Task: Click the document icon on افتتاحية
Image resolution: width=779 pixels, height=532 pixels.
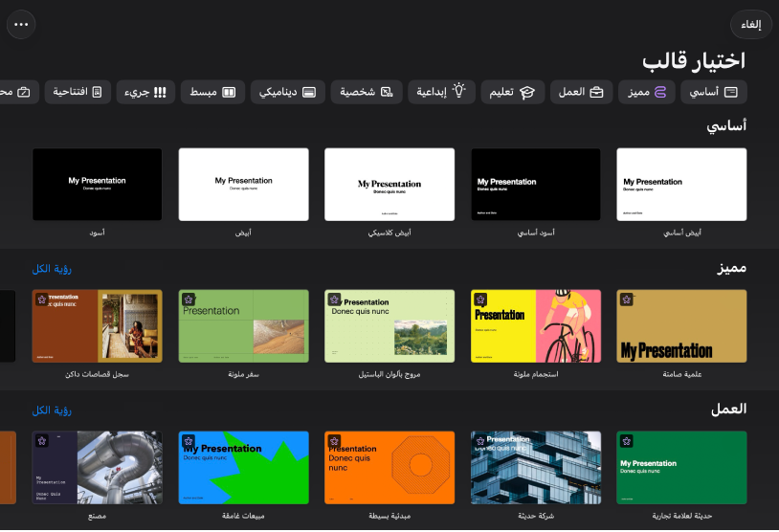Action: (97, 92)
